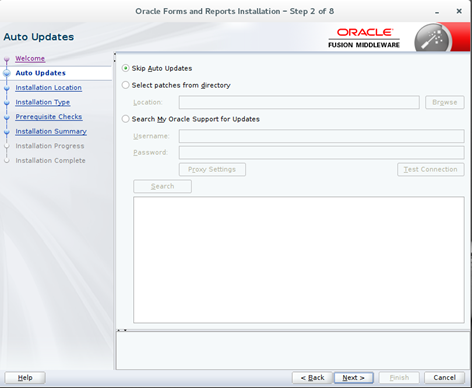Open the Welcome step link
The width and height of the screenshot is (472, 388).
coord(30,58)
